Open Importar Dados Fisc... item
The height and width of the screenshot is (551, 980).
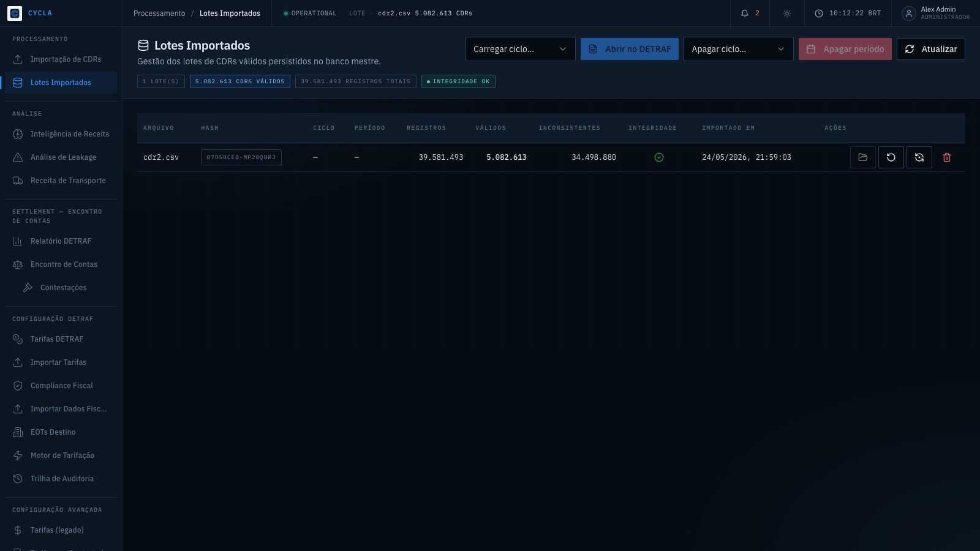click(61, 409)
